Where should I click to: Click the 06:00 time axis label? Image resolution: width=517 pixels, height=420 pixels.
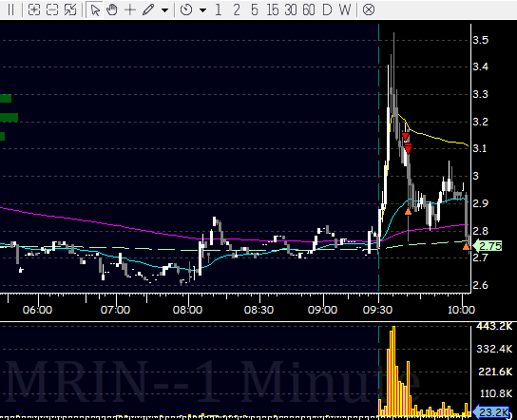click(37, 310)
